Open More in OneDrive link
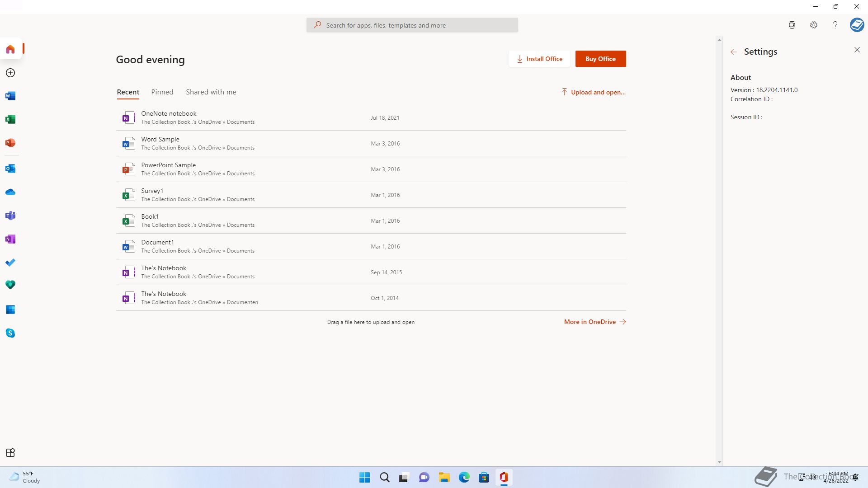 [595, 322]
